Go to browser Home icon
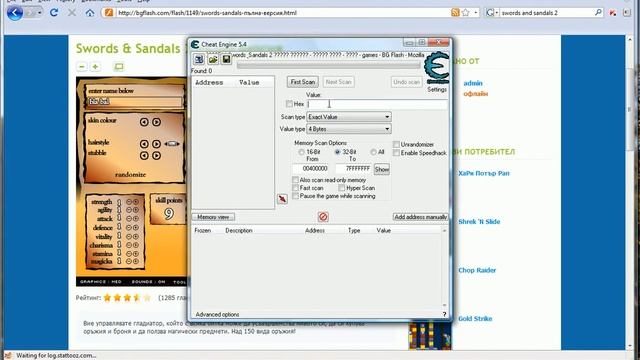The width and height of the screenshot is (640, 360). coord(90,13)
